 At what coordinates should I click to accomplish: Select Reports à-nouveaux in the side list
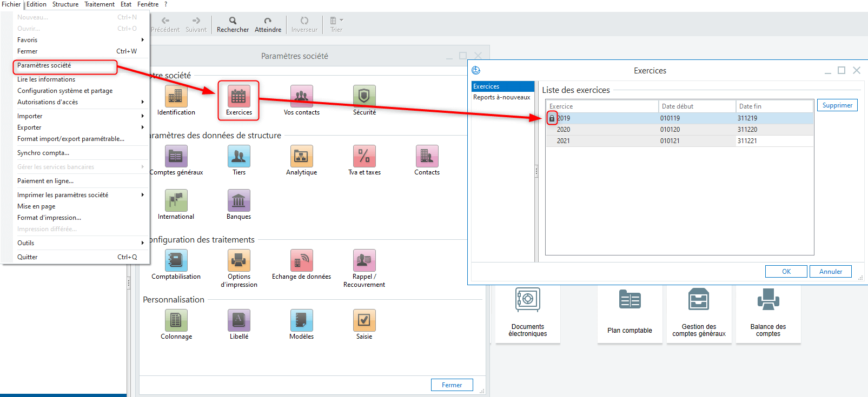pyautogui.click(x=501, y=97)
